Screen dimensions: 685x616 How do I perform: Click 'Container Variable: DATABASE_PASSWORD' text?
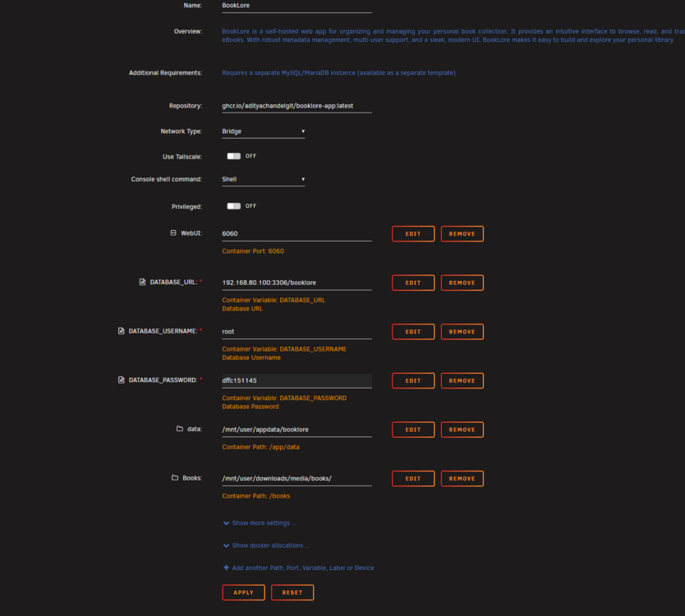pos(284,398)
